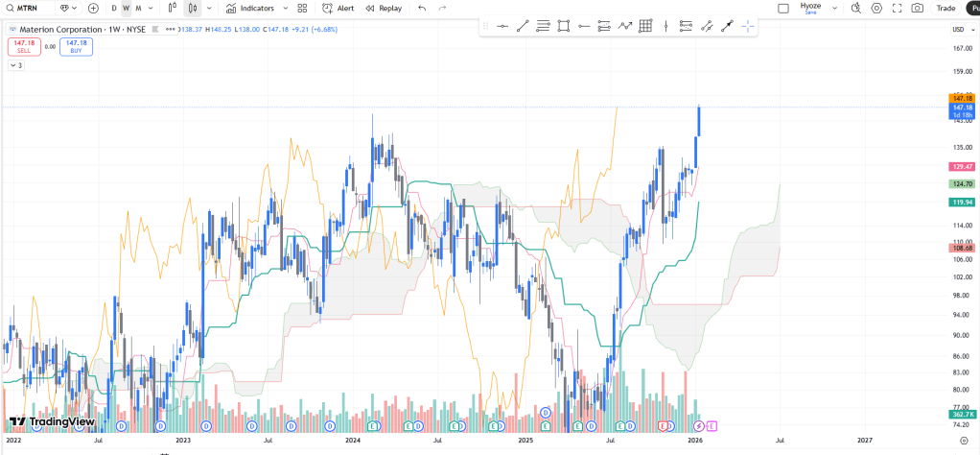Open the chart type dropdown arrow
Viewport: 980px width, 455px height.
[210, 8]
